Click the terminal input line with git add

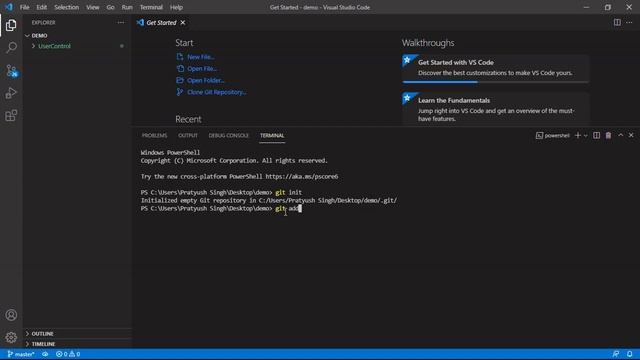click(221, 209)
